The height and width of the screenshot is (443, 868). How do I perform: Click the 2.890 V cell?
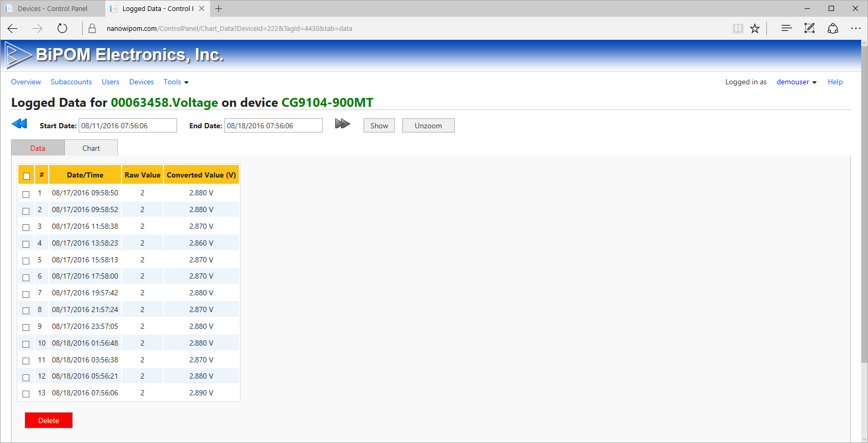(201, 393)
